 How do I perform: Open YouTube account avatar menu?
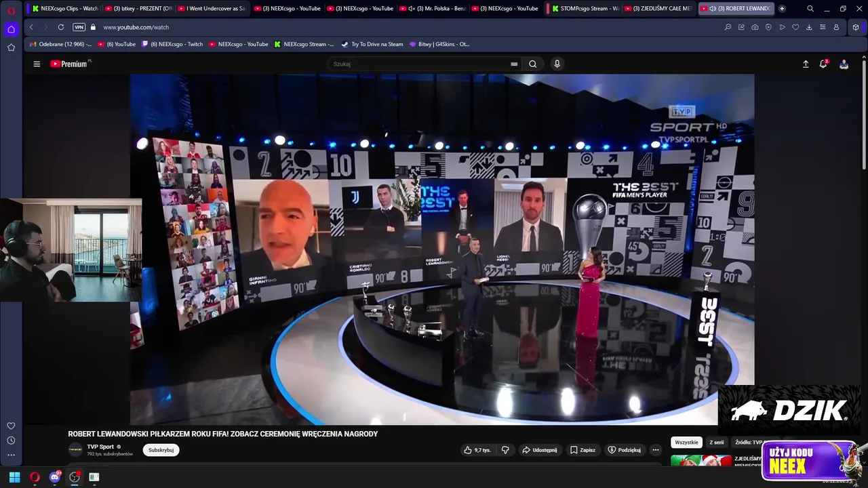point(844,64)
